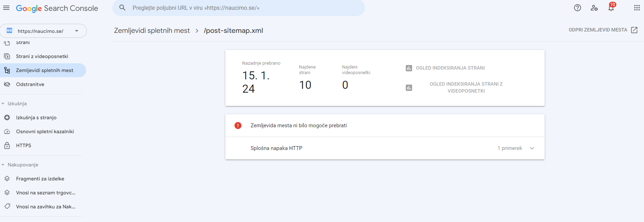
Task: Go to Osnovni spletni kazalniki
Action: pyautogui.click(x=45, y=131)
